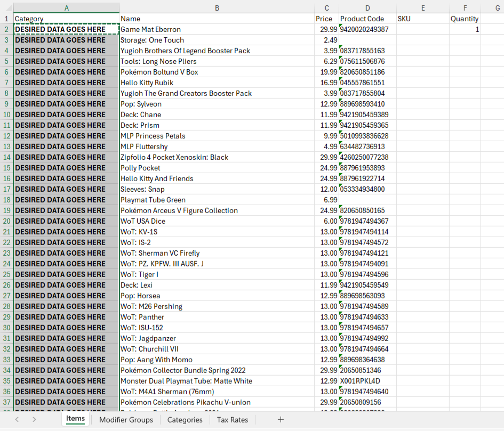Select cell Deck: Chane
The width and height of the screenshot is (504, 431).
pos(217,115)
